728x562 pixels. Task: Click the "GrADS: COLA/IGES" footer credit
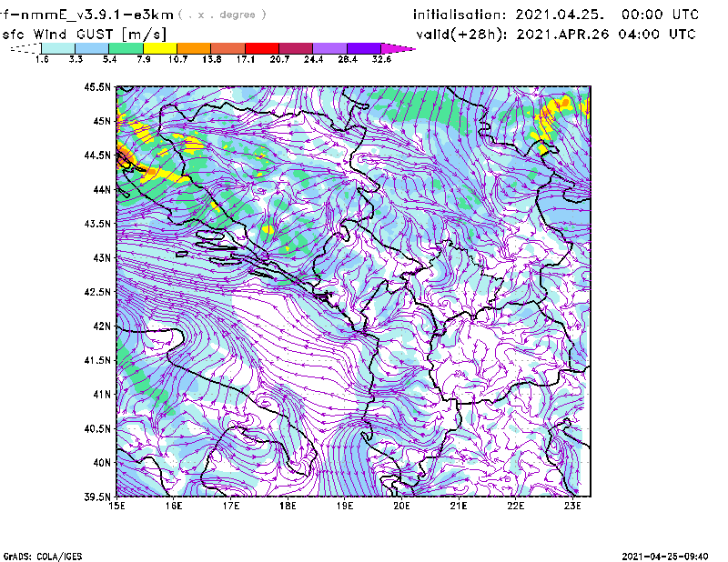point(43,557)
